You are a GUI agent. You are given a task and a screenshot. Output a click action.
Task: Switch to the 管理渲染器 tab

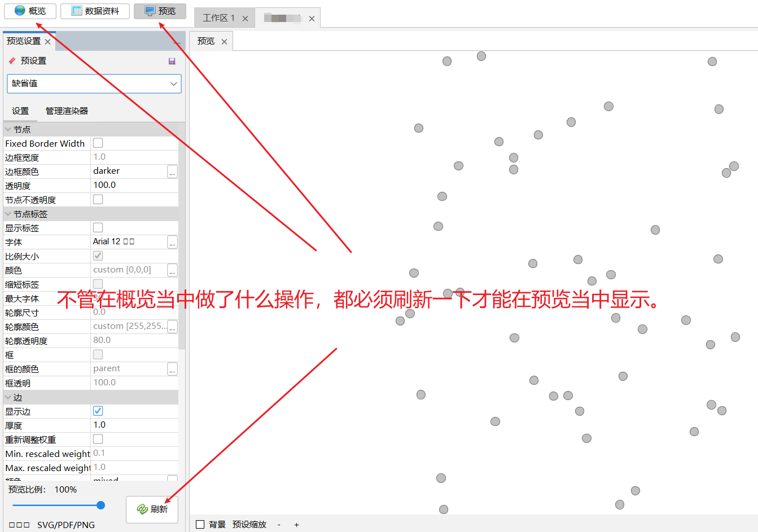click(x=66, y=111)
